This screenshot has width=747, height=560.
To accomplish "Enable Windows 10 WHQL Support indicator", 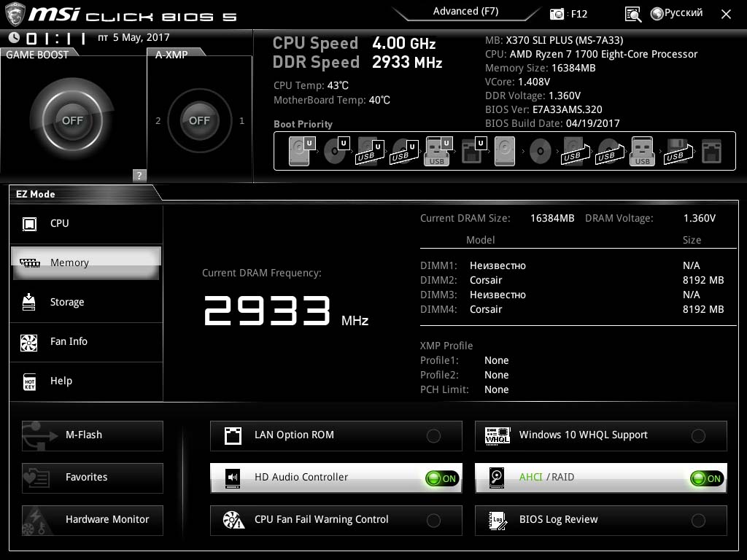I will (x=698, y=436).
